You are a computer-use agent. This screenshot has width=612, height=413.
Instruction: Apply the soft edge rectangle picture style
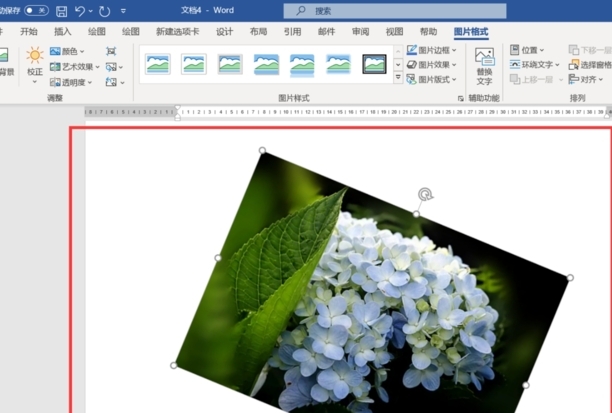coord(338,64)
